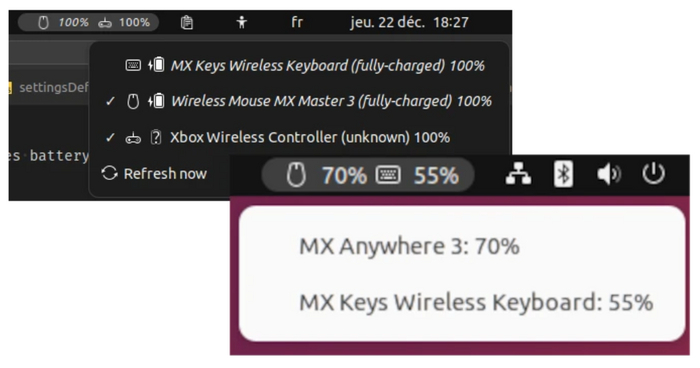The height and width of the screenshot is (368, 700).
Task: Toggle Xbox Wireless Controller checkmark
Action: pos(110,138)
